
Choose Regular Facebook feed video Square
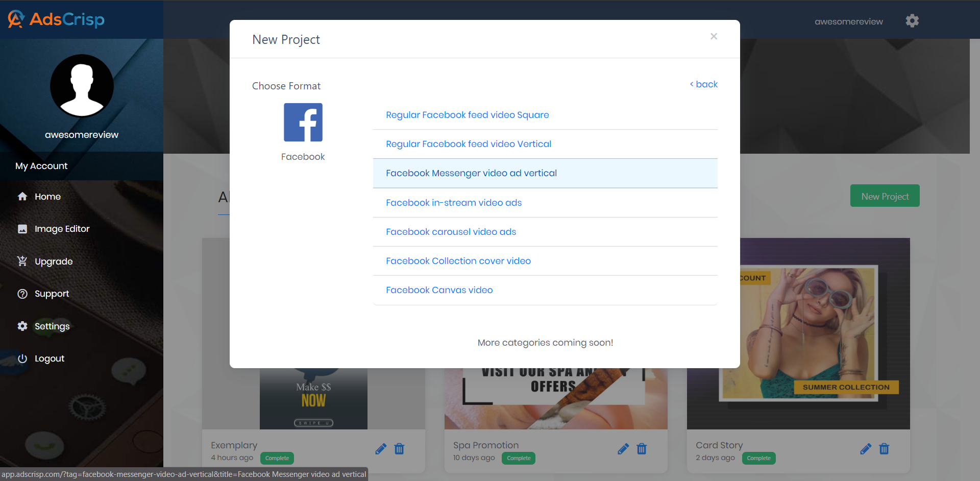pos(545,115)
